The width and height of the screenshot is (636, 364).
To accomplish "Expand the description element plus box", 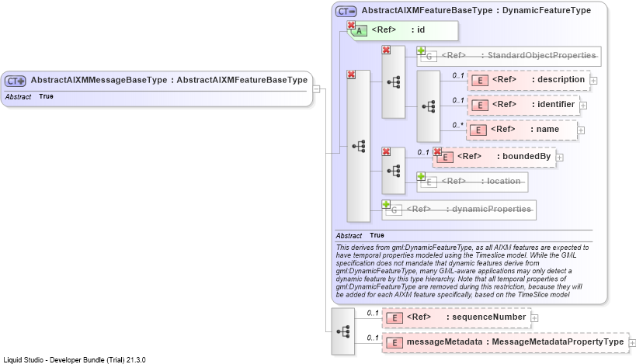I will 593,81.
